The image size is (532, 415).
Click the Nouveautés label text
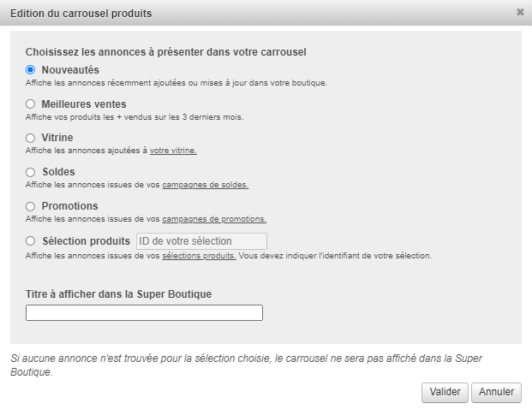point(70,69)
